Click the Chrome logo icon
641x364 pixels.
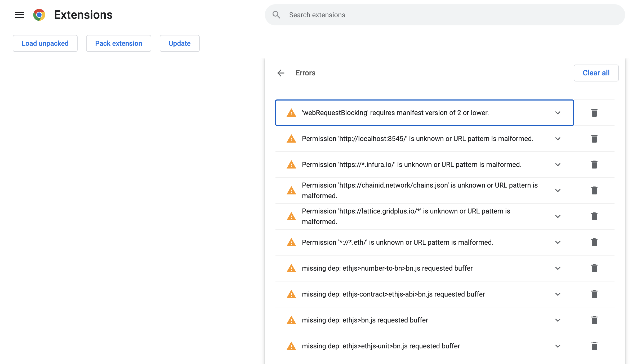[39, 15]
